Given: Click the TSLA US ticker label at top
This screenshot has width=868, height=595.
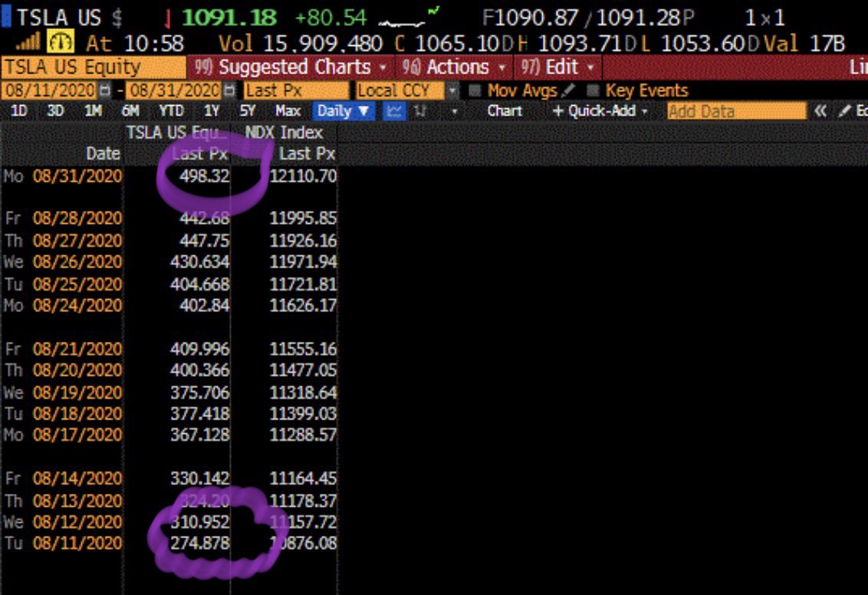Looking at the screenshot, I should tap(59, 18).
